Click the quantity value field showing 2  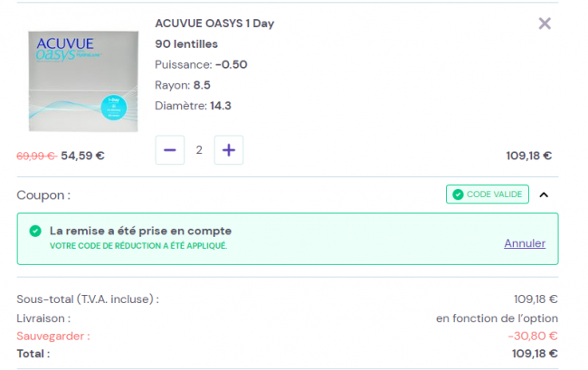(199, 150)
